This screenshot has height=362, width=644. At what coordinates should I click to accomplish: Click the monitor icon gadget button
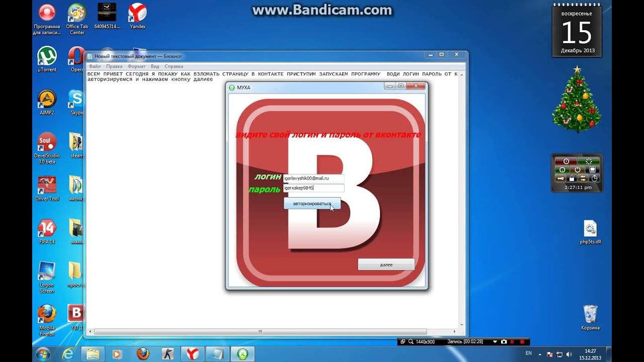click(592, 170)
